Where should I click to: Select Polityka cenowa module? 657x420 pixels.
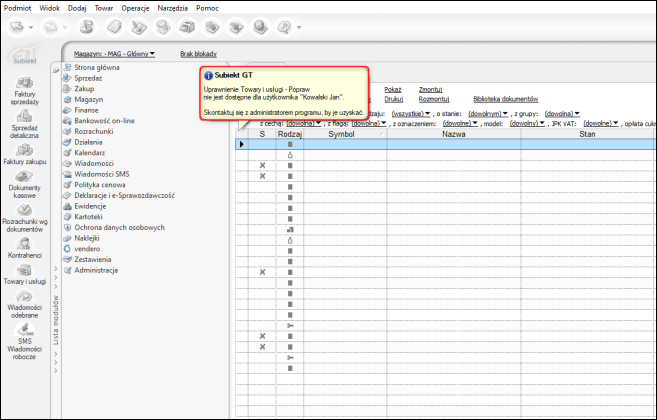click(x=100, y=185)
